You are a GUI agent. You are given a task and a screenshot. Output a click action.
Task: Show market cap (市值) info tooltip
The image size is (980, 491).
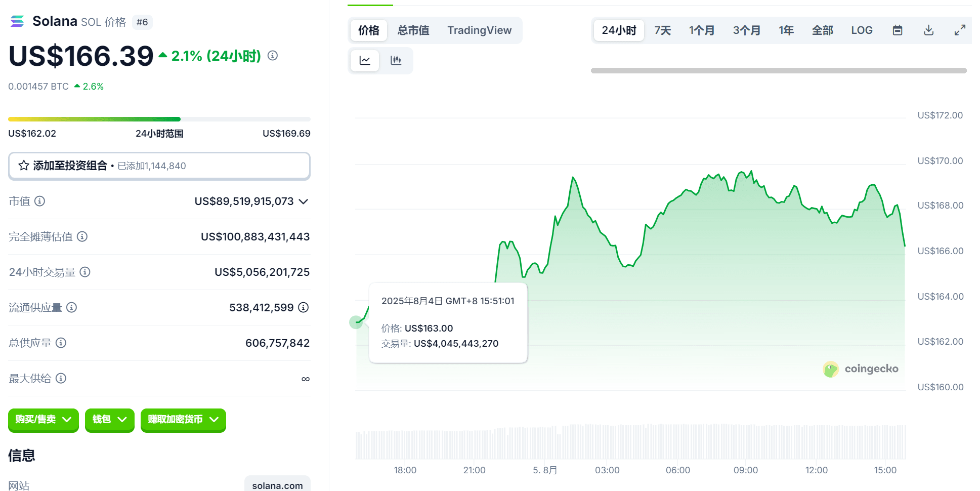pyautogui.click(x=39, y=201)
